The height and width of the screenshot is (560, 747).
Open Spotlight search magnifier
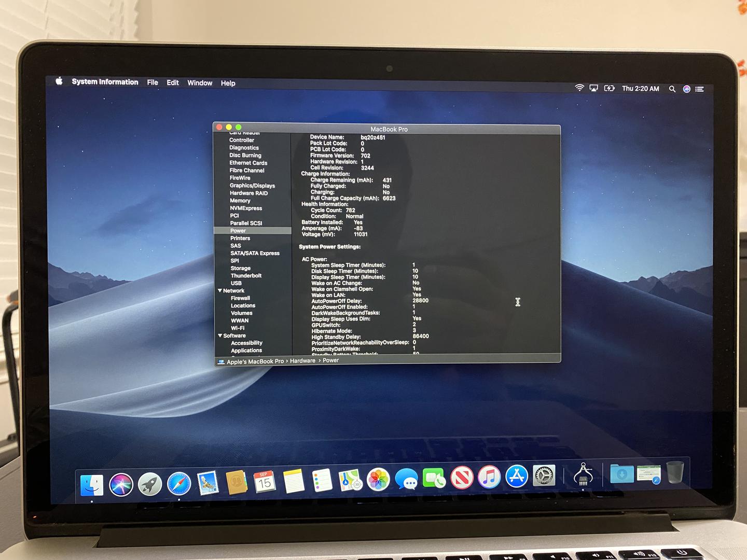pyautogui.click(x=672, y=89)
